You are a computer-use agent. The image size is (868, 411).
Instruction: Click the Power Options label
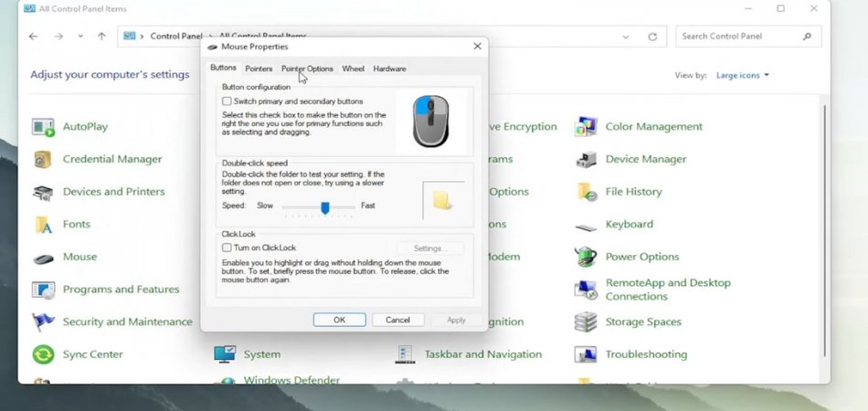click(642, 257)
